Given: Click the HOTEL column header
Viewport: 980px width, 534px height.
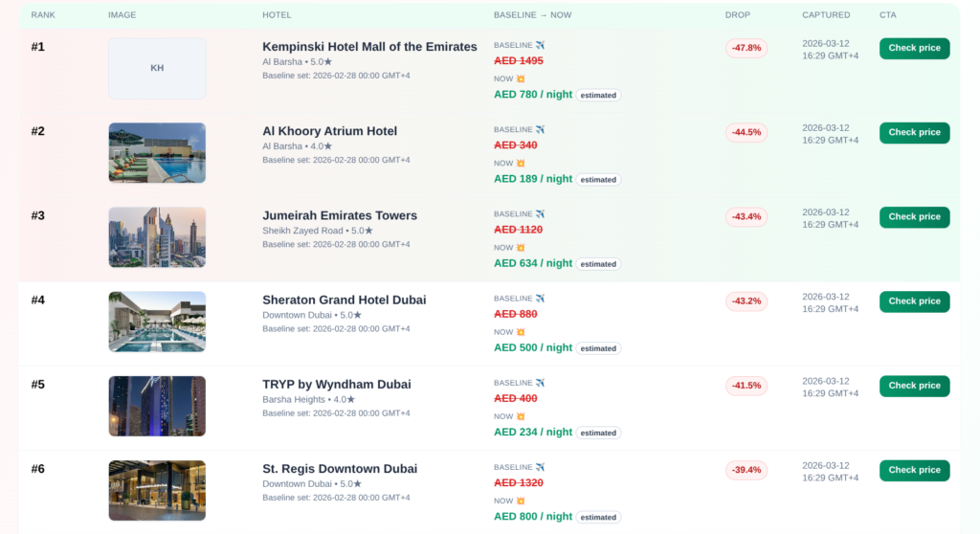Looking at the screenshot, I should pyautogui.click(x=277, y=15).
